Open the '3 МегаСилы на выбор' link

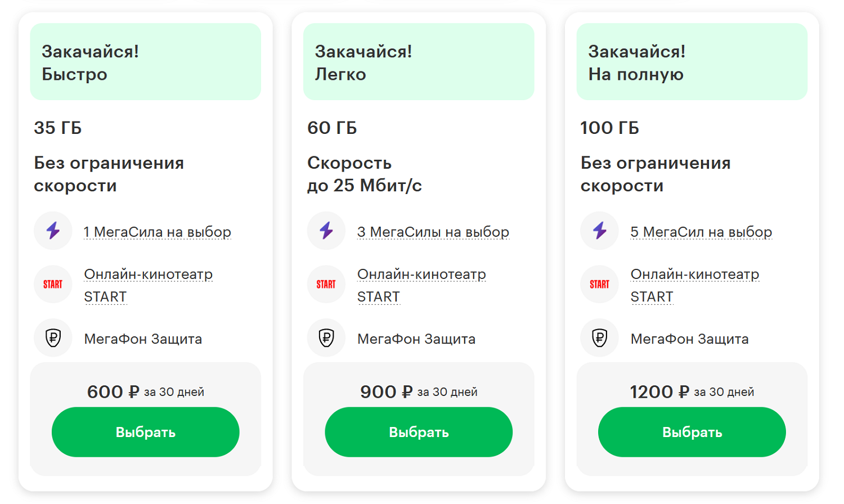[x=433, y=232]
